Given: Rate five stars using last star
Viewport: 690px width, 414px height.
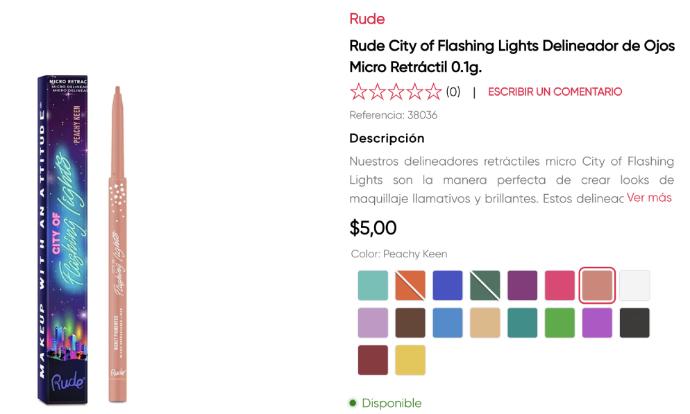Looking at the screenshot, I should pos(433,92).
